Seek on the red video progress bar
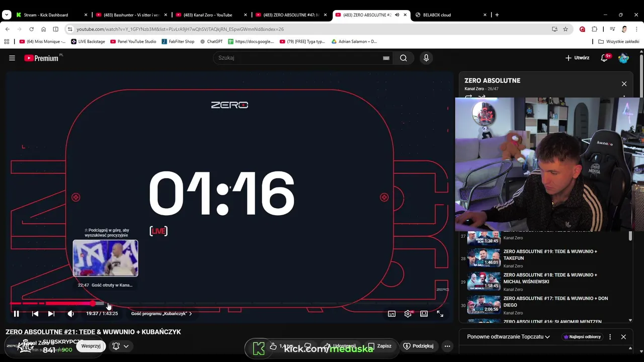This screenshot has width=644, height=362. [229, 304]
